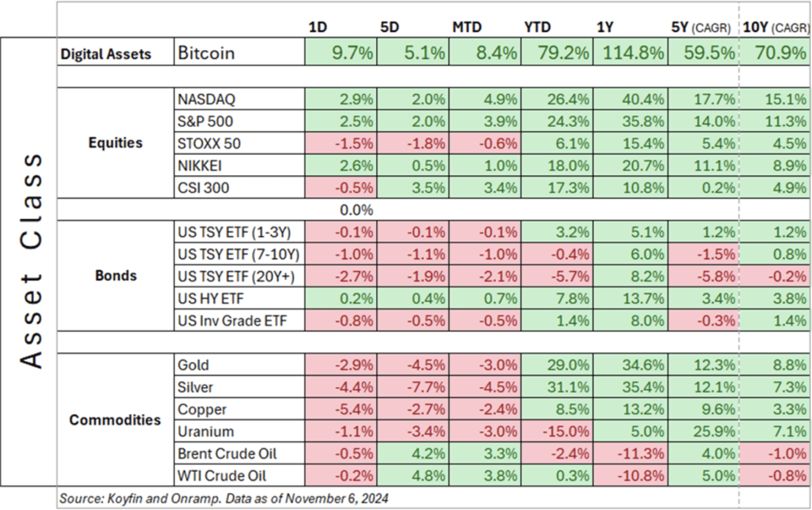Viewport: 812px width, 510px height.
Task: Select the US TSY ETF (20Y+) label
Action: point(236,277)
